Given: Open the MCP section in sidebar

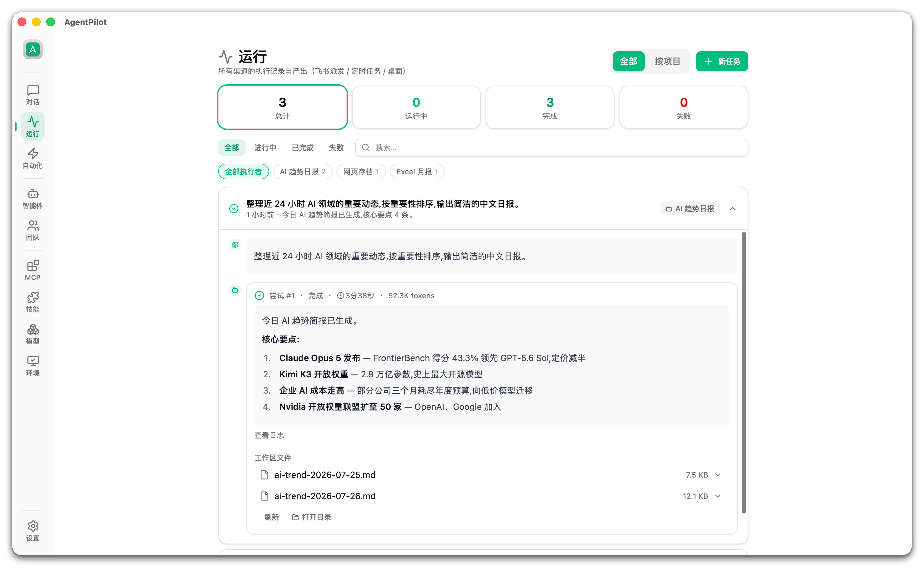Looking at the screenshot, I should tap(33, 271).
